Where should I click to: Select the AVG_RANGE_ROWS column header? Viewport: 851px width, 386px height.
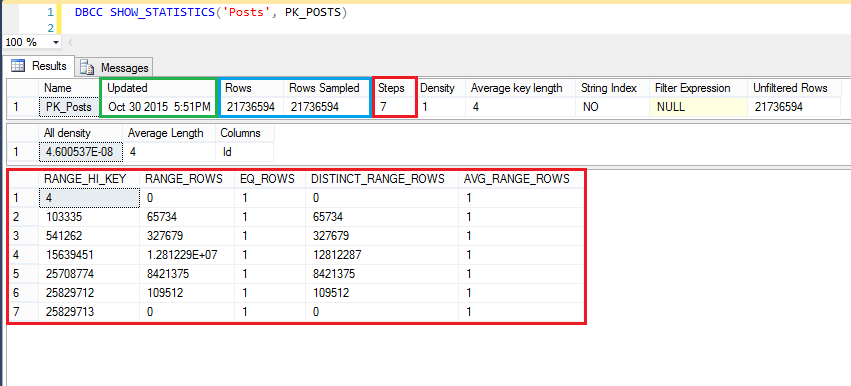[x=521, y=180]
